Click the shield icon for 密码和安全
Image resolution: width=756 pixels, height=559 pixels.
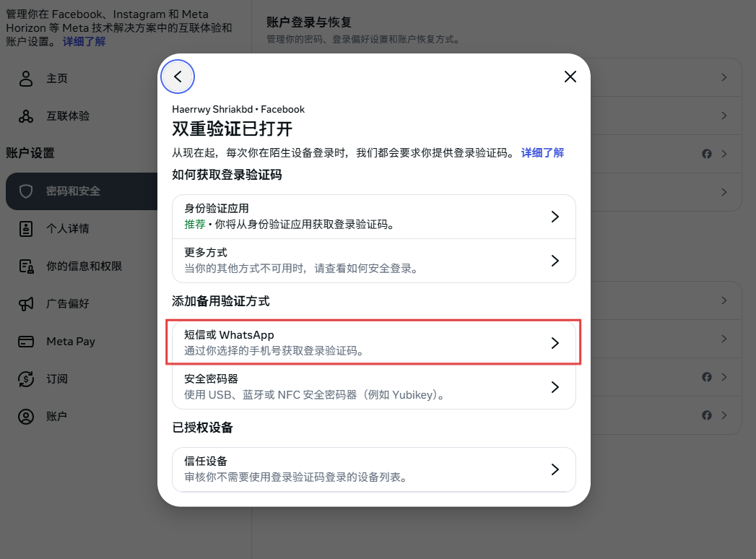coord(25,191)
